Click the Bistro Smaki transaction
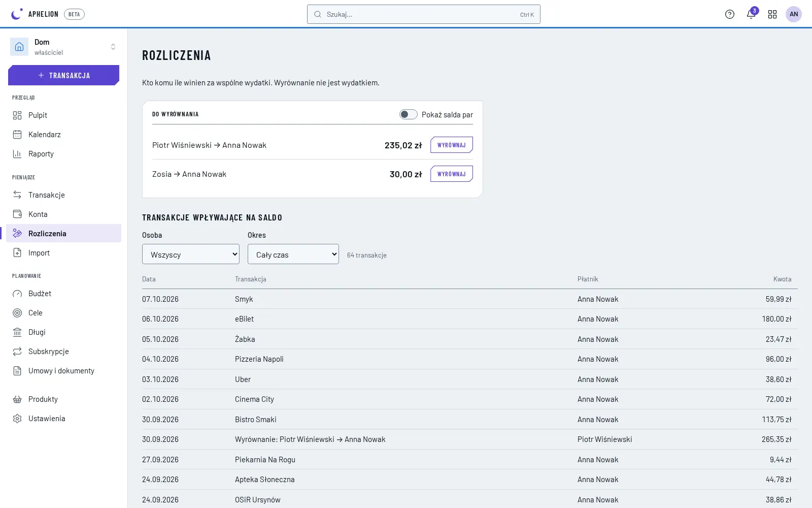Image resolution: width=812 pixels, height=508 pixels. tap(256, 420)
